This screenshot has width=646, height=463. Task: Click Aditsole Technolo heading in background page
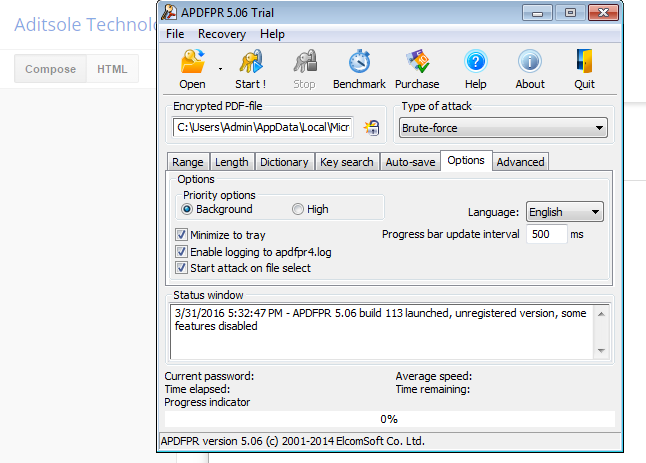click(x=85, y=25)
